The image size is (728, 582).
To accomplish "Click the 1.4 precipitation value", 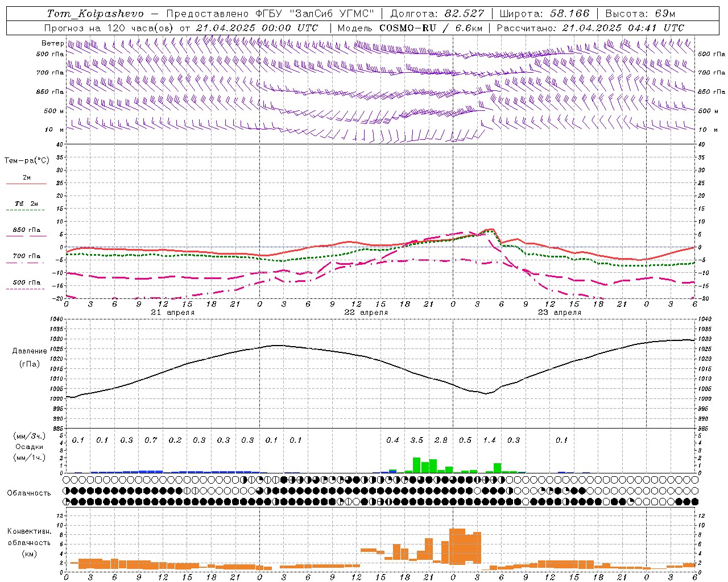I will coord(489,440).
